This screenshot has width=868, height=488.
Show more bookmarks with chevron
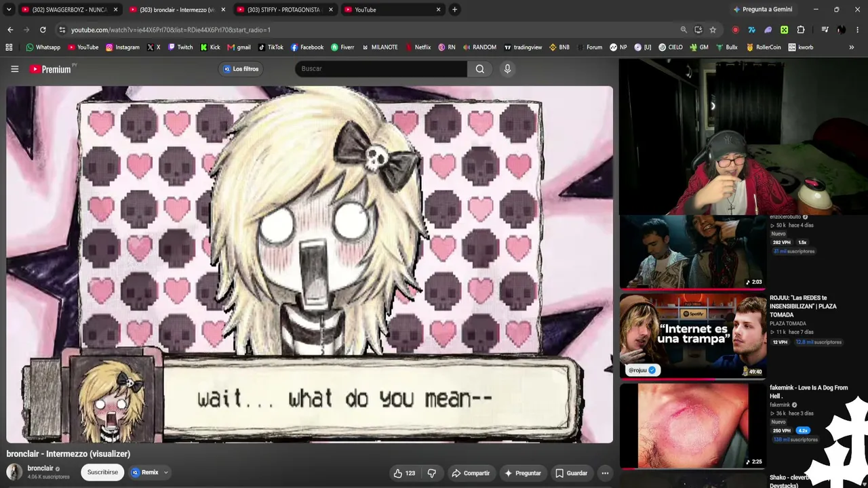pos(852,47)
